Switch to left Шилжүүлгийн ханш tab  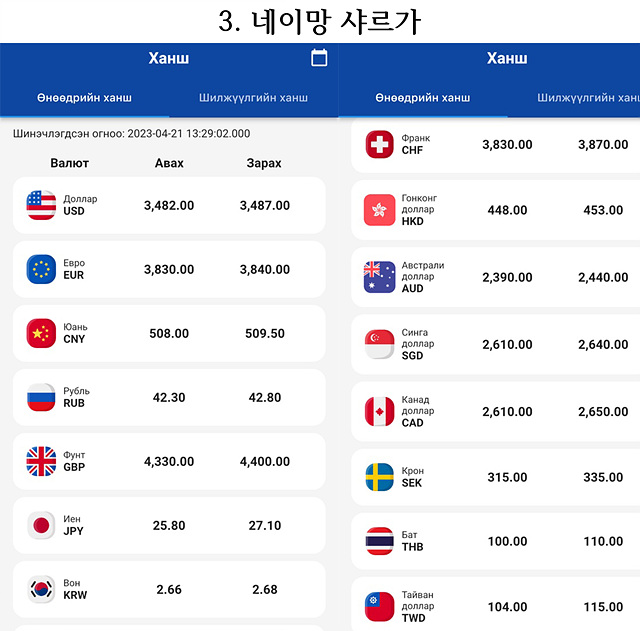[x=253, y=98]
